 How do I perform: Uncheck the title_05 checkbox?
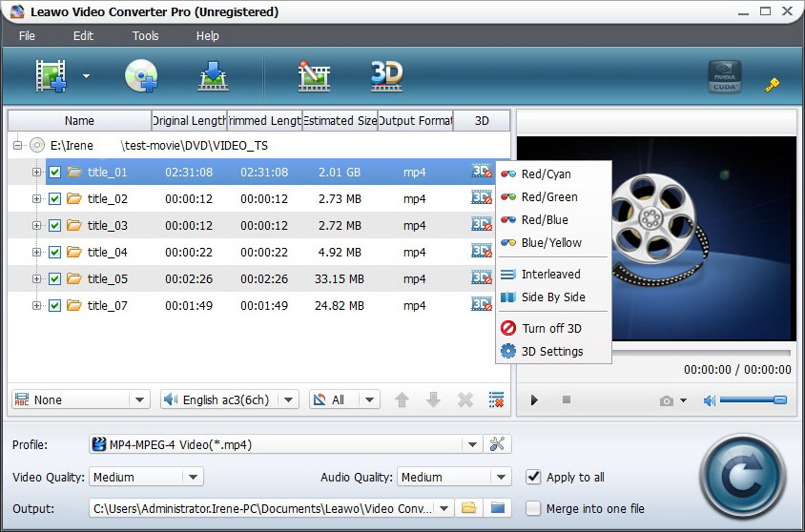coord(54,278)
